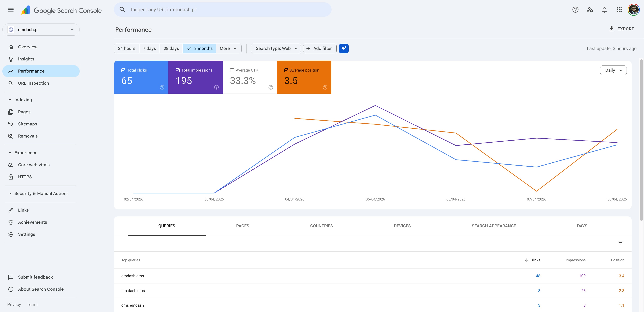Open the Removals page
This screenshot has width=644, height=312.
click(x=28, y=136)
